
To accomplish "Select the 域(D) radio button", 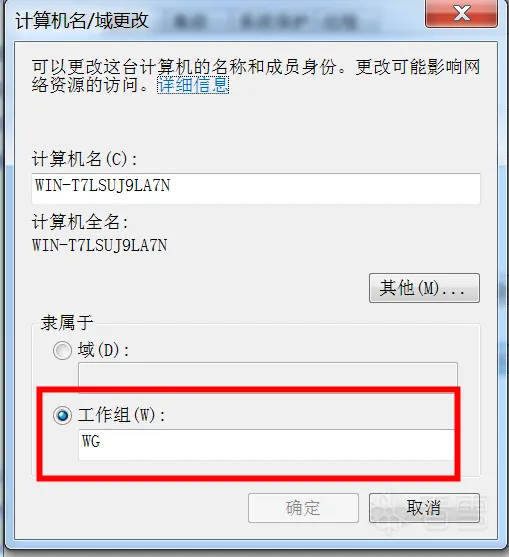I will [62, 351].
